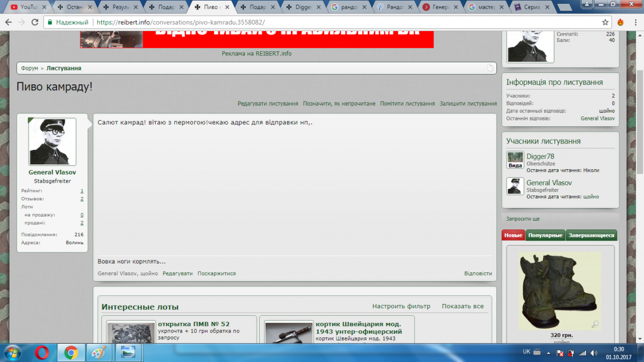644x362 pixels.
Task: Click Show desktop button at taskbar end
Action: (641, 353)
